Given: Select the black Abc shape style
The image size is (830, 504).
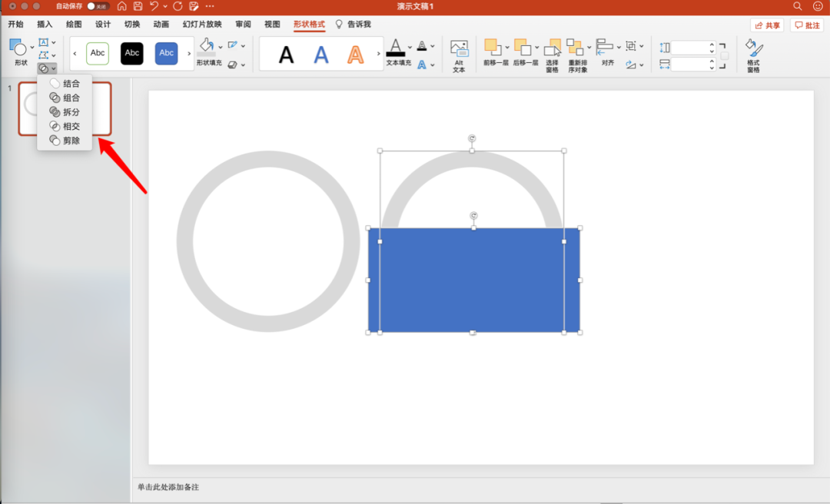Looking at the screenshot, I should click(132, 54).
